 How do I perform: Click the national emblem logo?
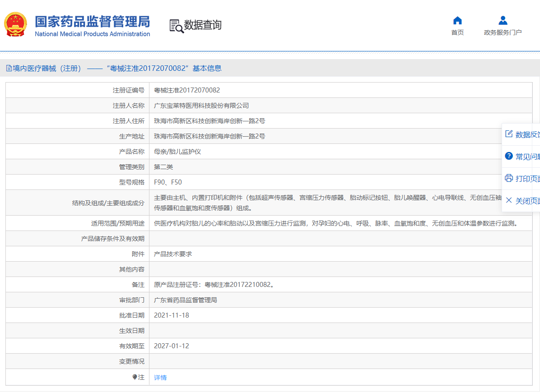(15, 24)
